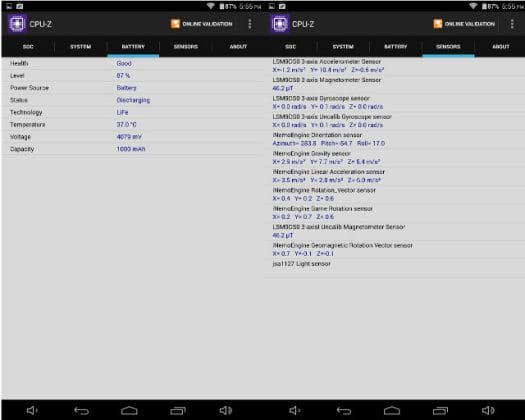Open the Battery tab in right pane

pyautogui.click(x=395, y=47)
